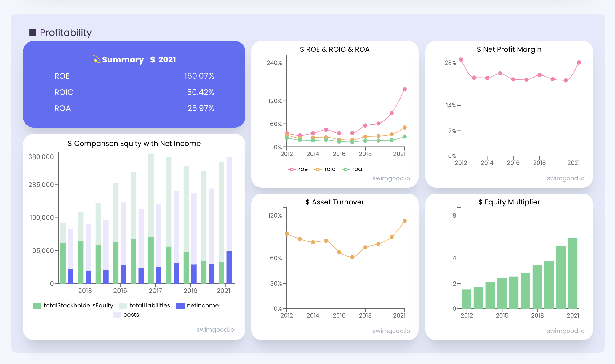Open swimgood.io link under Equity Multiplier chart
Viewport: 615px width, 364px height.
tap(565, 331)
